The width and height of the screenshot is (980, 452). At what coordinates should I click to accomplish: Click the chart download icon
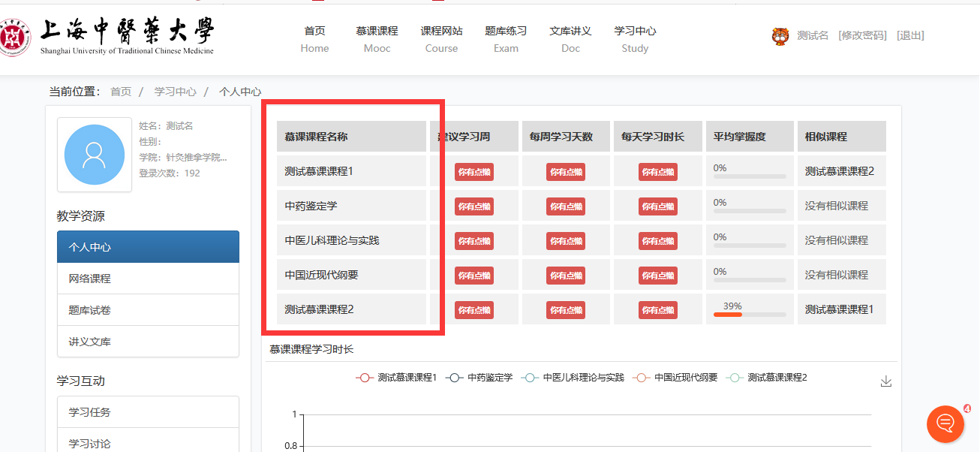885,381
